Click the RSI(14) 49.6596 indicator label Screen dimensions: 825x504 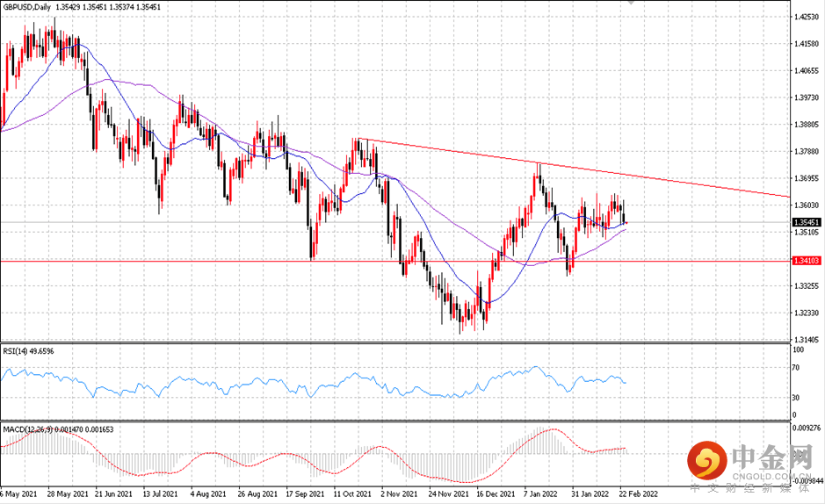coord(28,351)
